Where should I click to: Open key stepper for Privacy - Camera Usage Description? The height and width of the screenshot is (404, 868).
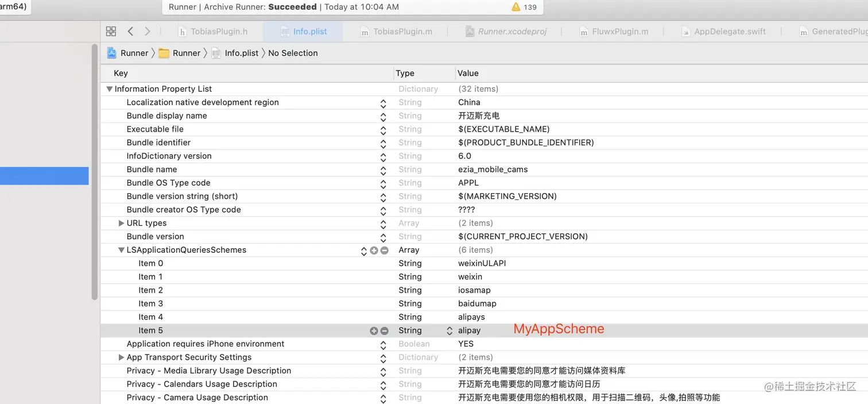point(383,398)
